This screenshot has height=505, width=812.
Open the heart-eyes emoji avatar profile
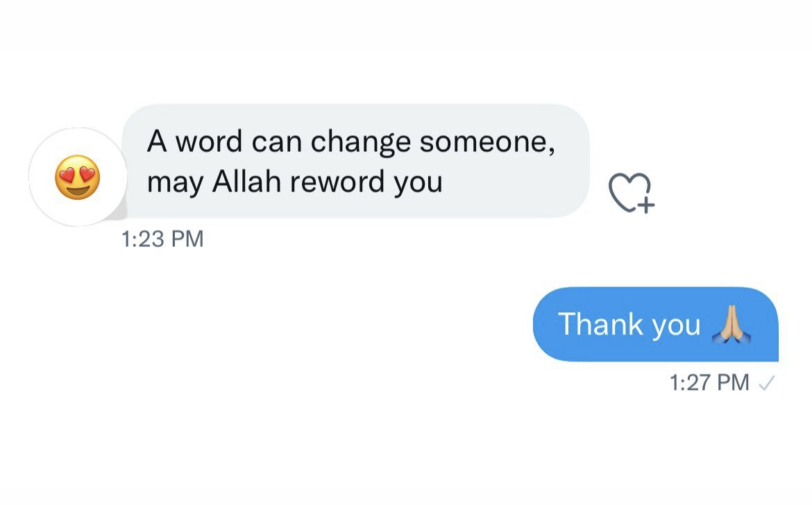coord(78,178)
